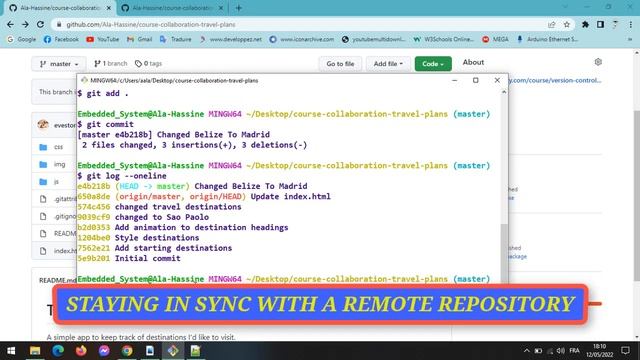Open README file row
Image resolution: width=640 pixels, height=360 pixels.
[x=64, y=233]
